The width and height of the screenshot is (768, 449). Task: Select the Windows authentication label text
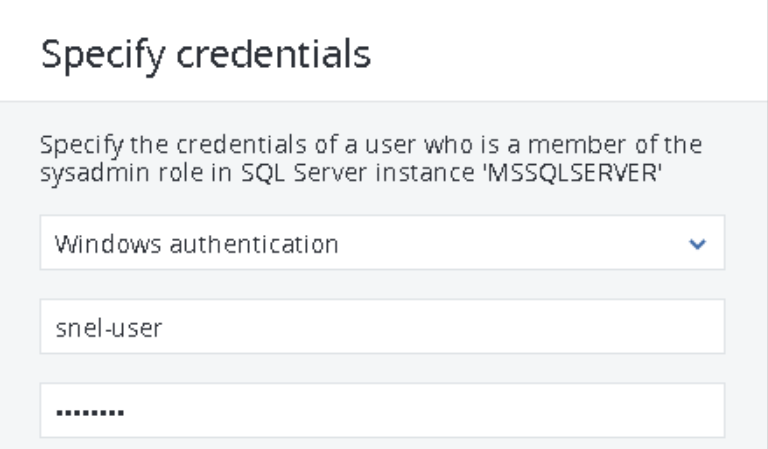(196, 244)
